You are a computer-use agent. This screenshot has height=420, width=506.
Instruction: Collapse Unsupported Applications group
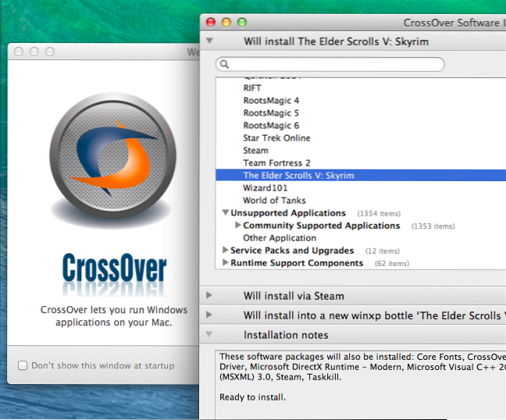tap(226, 213)
